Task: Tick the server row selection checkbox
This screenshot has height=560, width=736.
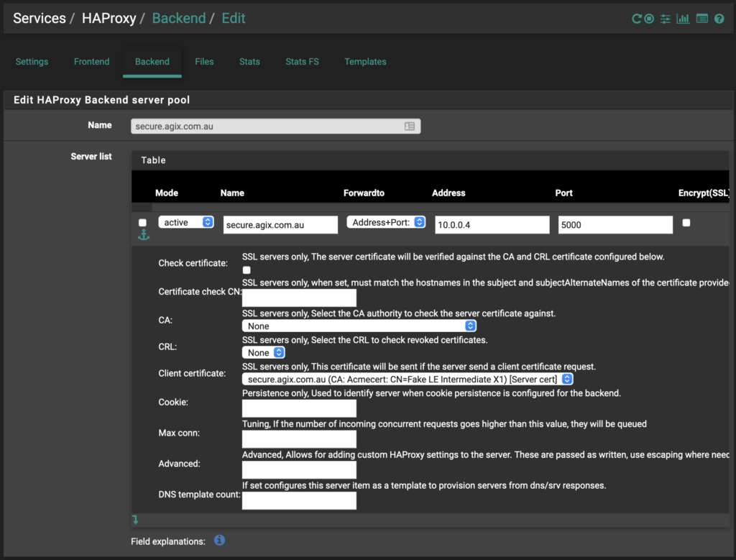Action: coord(142,223)
